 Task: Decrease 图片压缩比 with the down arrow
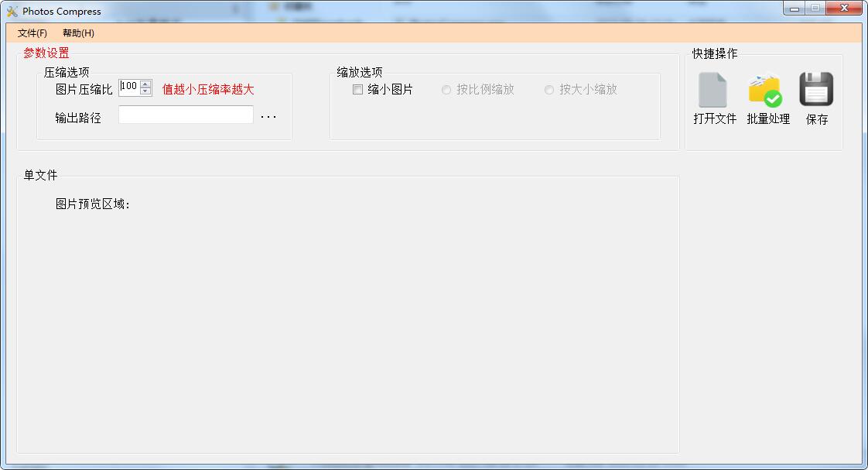(x=145, y=91)
